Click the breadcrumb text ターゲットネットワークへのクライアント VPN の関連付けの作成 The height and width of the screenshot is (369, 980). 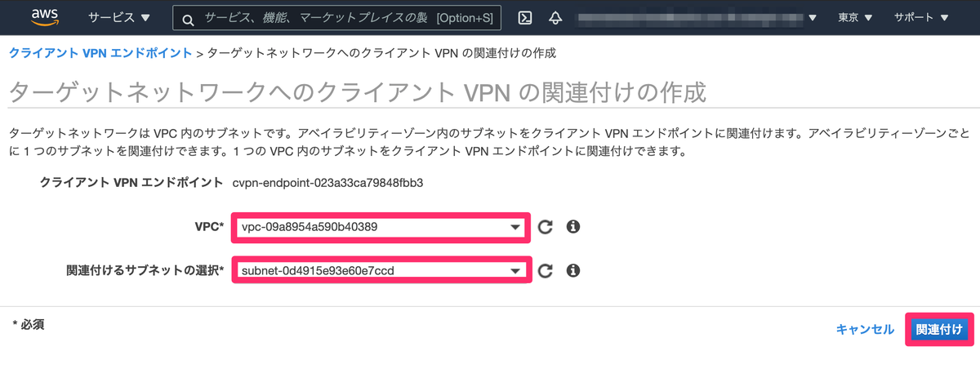381,53
